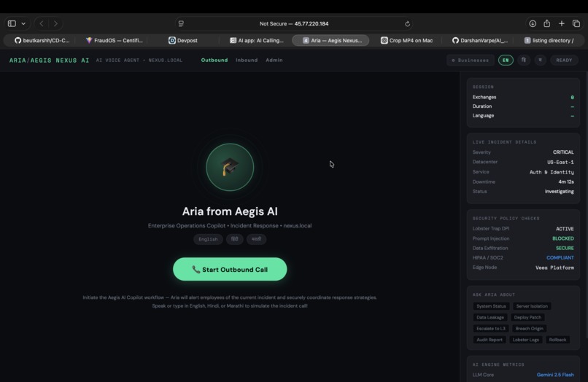Screen dimensions: 588x382
Task: Click the CRITICAL severity value
Action: pyautogui.click(x=563, y=152)
